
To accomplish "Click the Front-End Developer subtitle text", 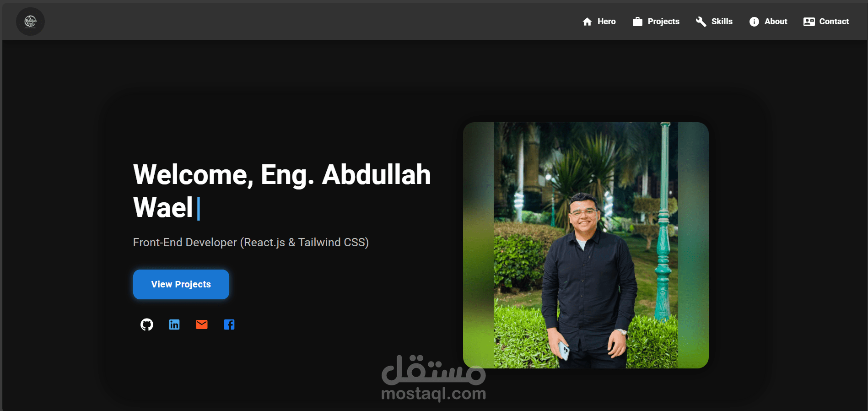I will pyautogui.click(x=251, y=242).
